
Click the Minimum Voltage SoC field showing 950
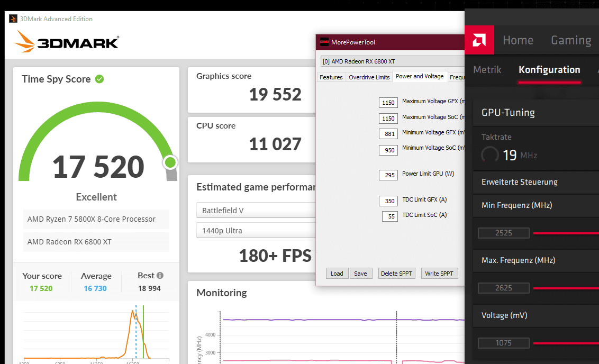click(x=388, y=150)
